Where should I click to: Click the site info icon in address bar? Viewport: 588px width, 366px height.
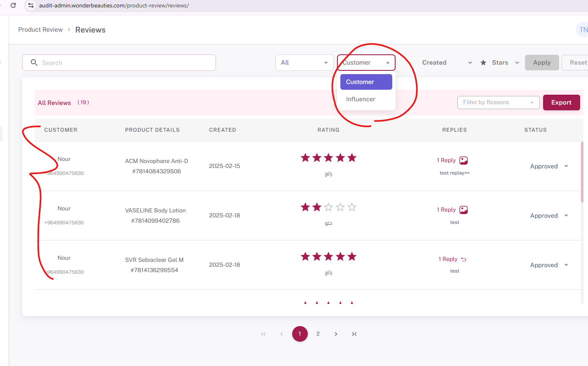tap(31, 5)
